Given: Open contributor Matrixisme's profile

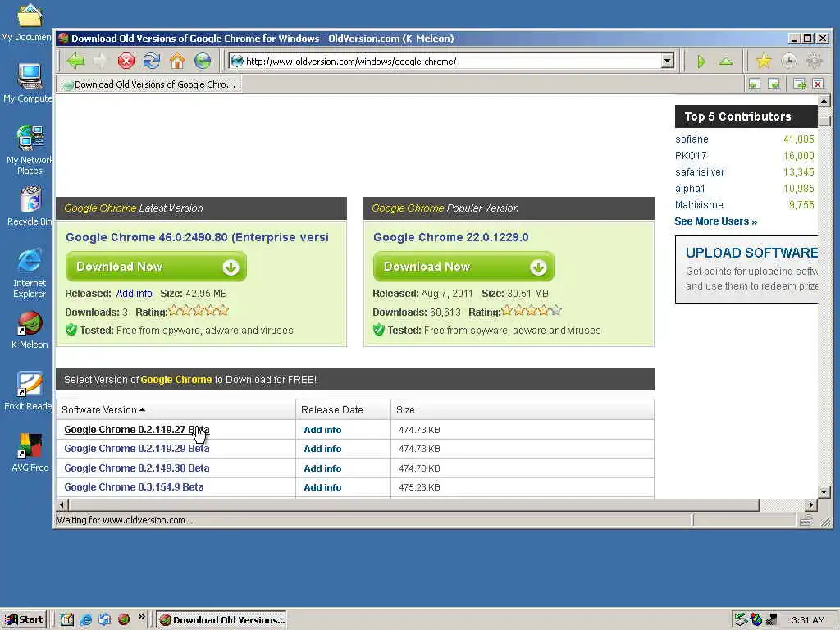Looking at the screenshot, I should click(699, 204).
